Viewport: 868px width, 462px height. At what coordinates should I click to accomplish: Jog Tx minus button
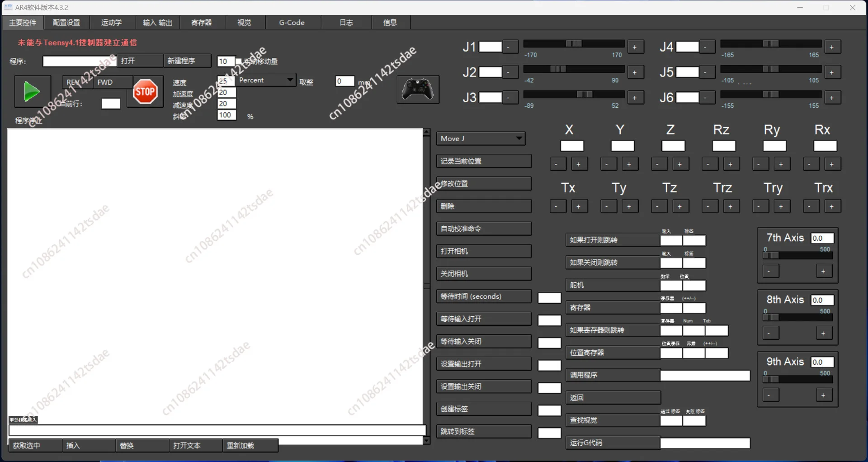click(x=557, y=207)
